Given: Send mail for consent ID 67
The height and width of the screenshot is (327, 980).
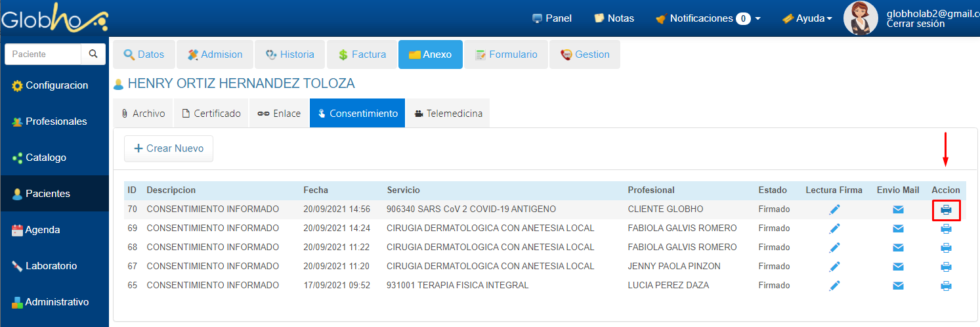Looking at the screenshot, I should [x=898, y=267].
